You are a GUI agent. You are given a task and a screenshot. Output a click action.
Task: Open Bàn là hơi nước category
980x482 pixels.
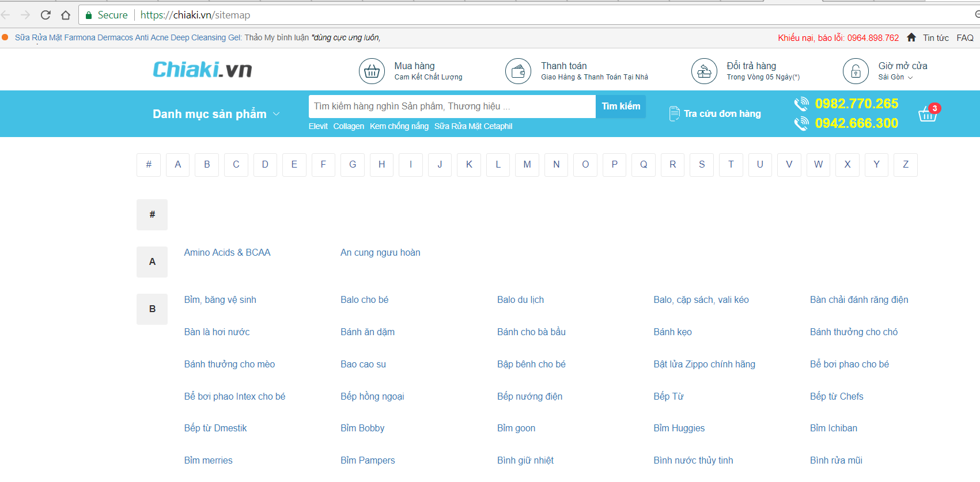click(217, 332)
